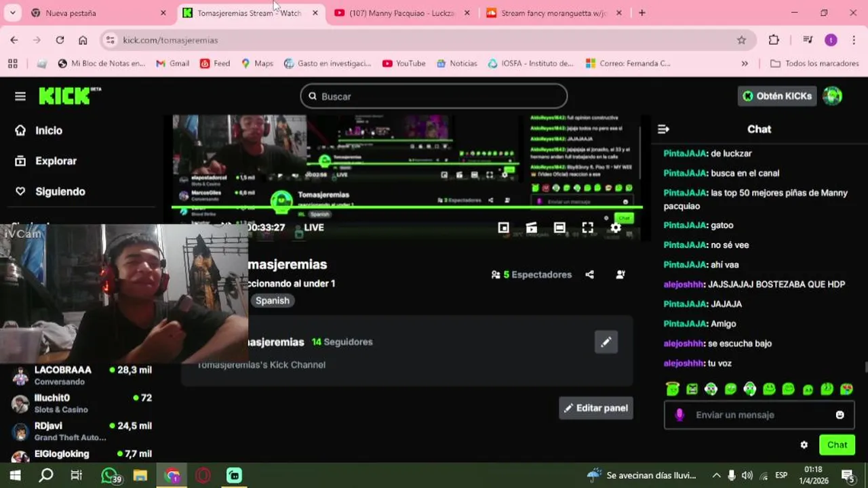Click the browser home button
The height and width of the screenshot is (488, 868).
pyautogui.click(x=83, y=40)
